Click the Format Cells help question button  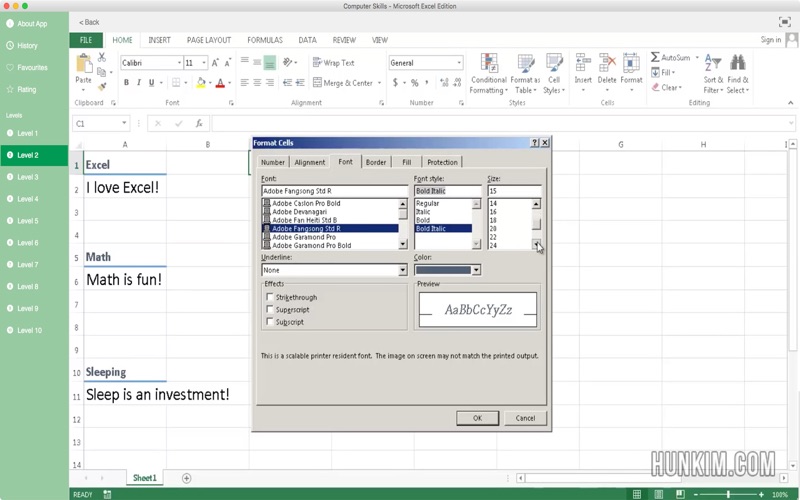tap(534, 143)
